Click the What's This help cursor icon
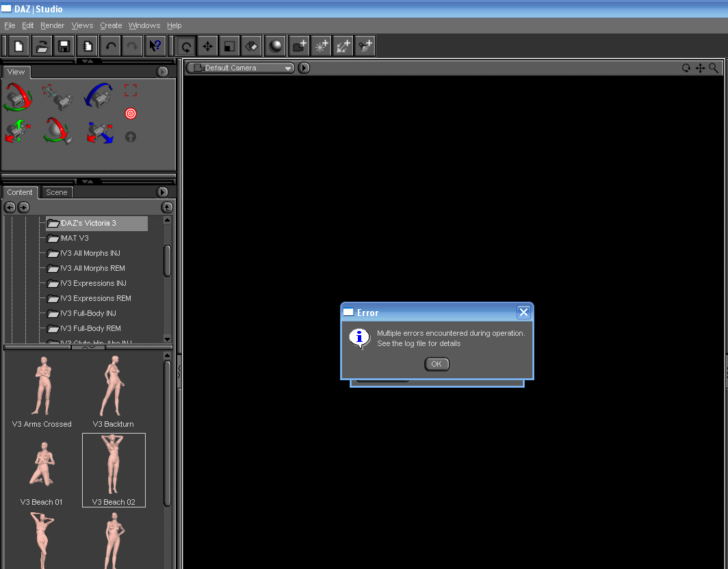Image resolution: width=728 pixels, height=569 pixels. tap(155, 46)
